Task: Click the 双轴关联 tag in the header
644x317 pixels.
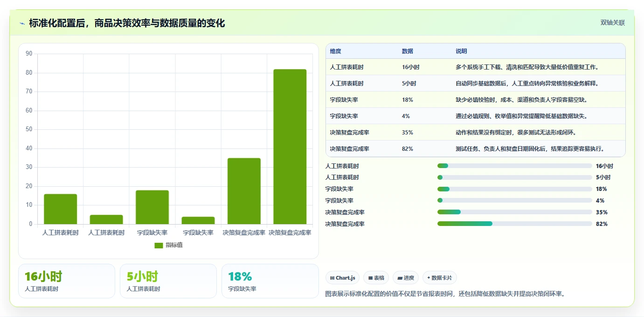Action: [x=612, y=23]
